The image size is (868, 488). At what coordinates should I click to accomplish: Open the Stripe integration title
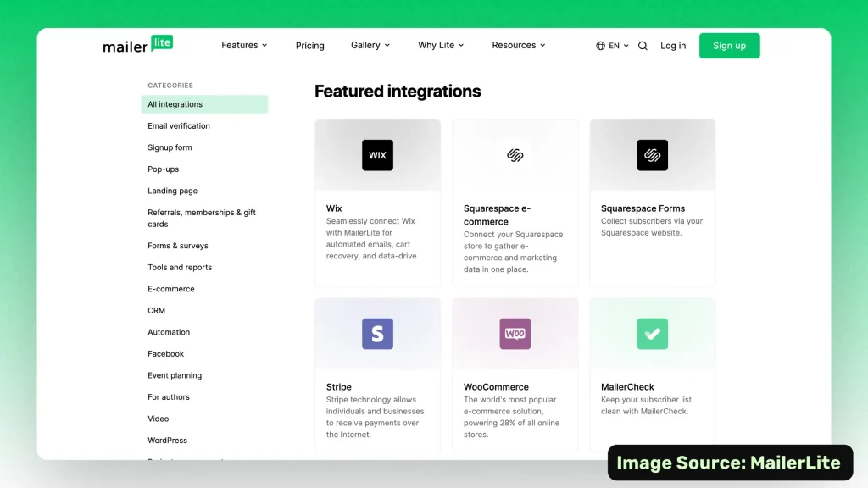tap(339, 386)
